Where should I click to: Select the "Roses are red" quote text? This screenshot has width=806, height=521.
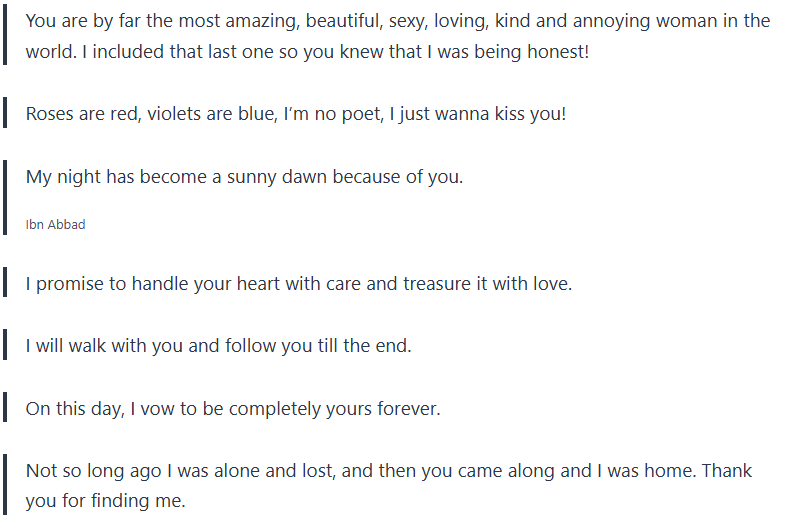pos(296,114)
